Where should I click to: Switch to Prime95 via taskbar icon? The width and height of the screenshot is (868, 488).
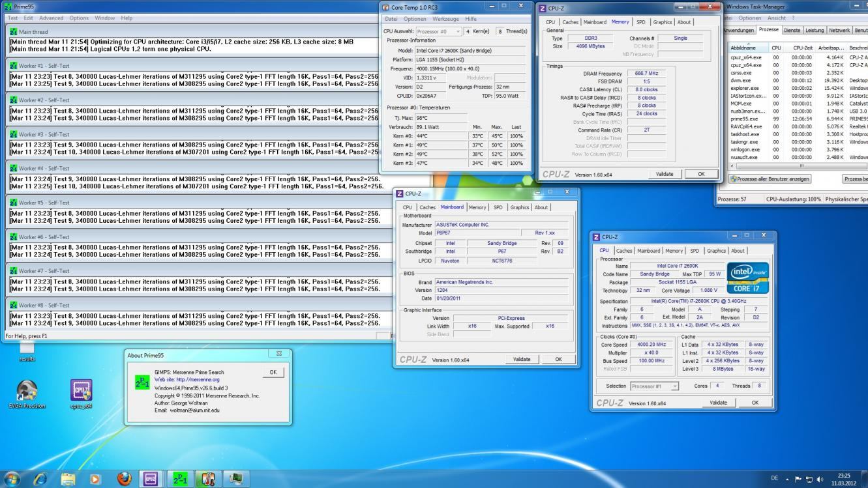tap(180, 479)
